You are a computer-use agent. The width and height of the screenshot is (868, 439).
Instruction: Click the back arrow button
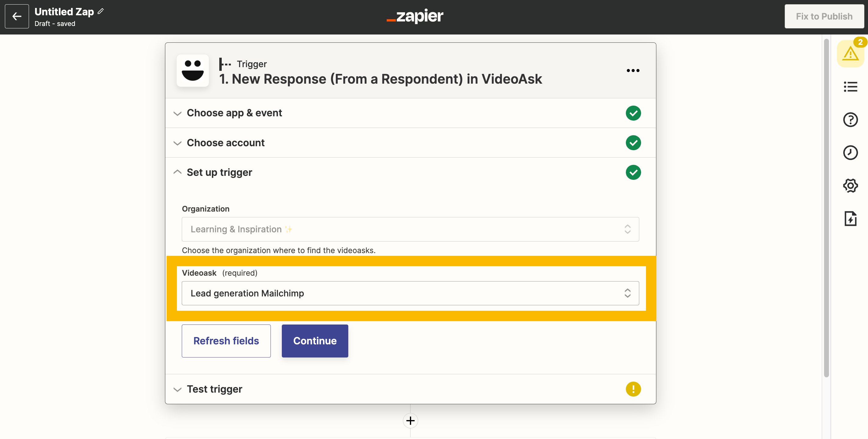click(x=17, y=16)
